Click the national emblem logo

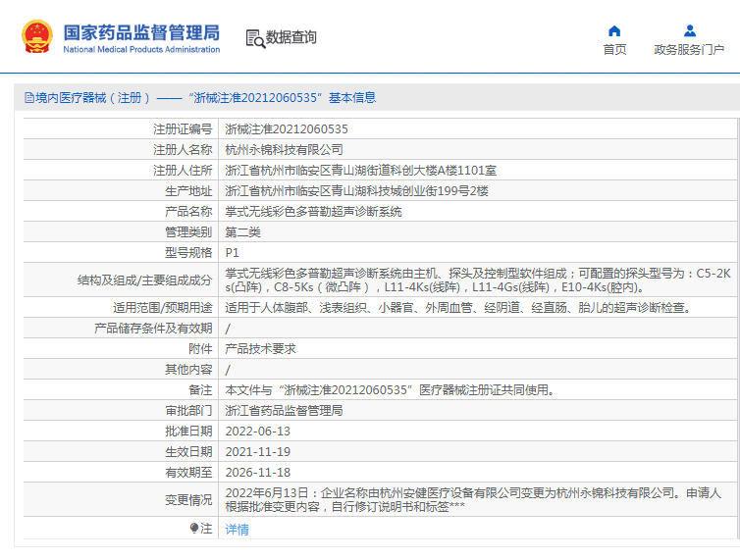coord(37,36)
